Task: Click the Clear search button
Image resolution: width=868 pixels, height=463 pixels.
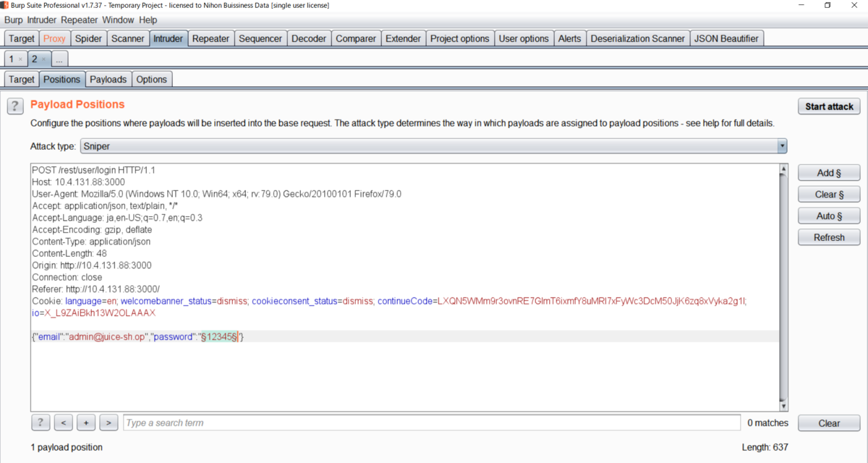Action: pyautogui.click(x=829, y=423)
